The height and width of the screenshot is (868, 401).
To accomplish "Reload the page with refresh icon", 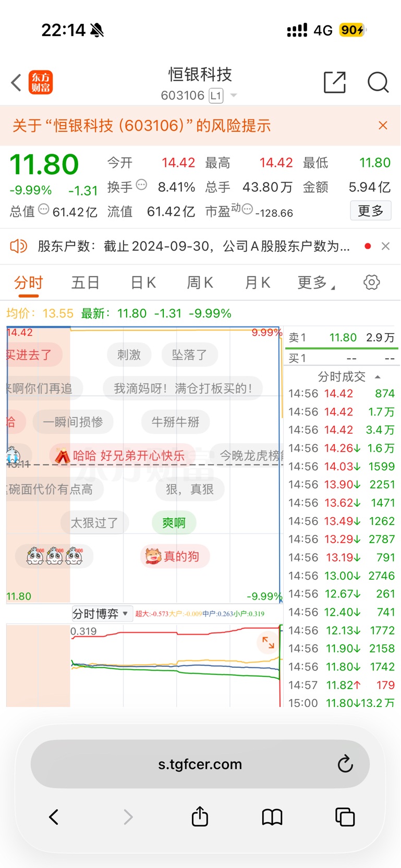I will click(345, 764).
